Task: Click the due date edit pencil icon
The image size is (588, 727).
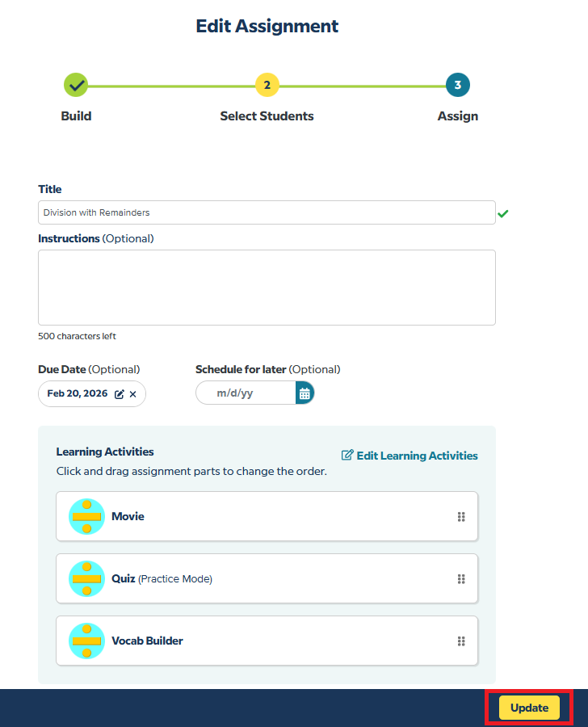Action: click(x=120, y=394)
